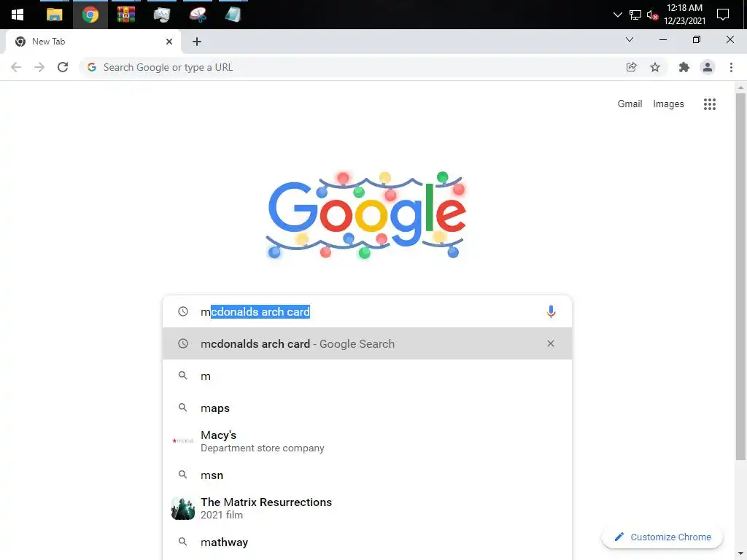Click the Customize Chrome button
Image resolution: width=747 pixels, height=560 pixels.
coord(662,537)
